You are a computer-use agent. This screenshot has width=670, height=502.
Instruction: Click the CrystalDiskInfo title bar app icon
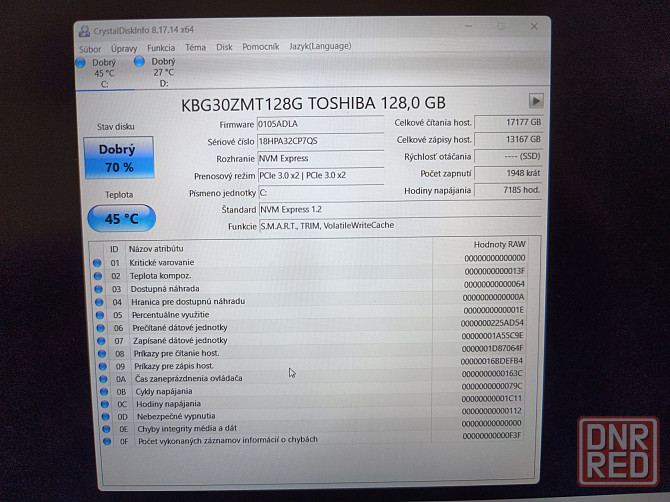pos(84,31)
